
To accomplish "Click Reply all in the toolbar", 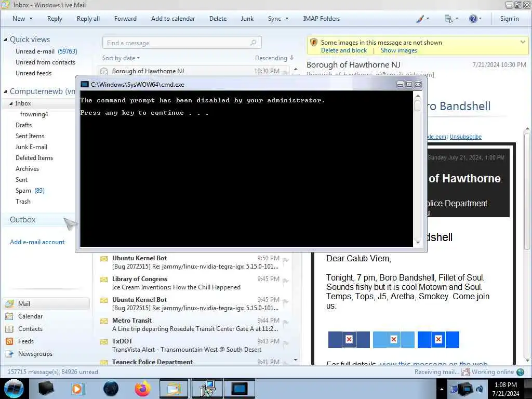I will tap(88, 19).
